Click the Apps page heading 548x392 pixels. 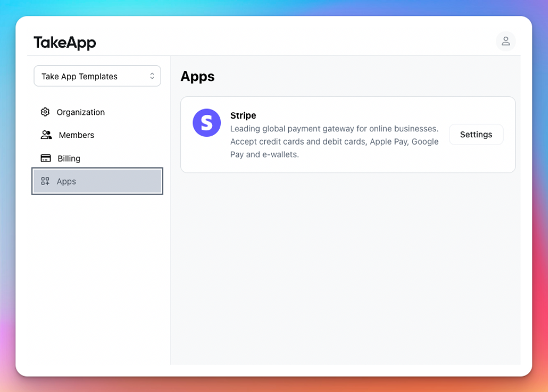coord(197,77)
